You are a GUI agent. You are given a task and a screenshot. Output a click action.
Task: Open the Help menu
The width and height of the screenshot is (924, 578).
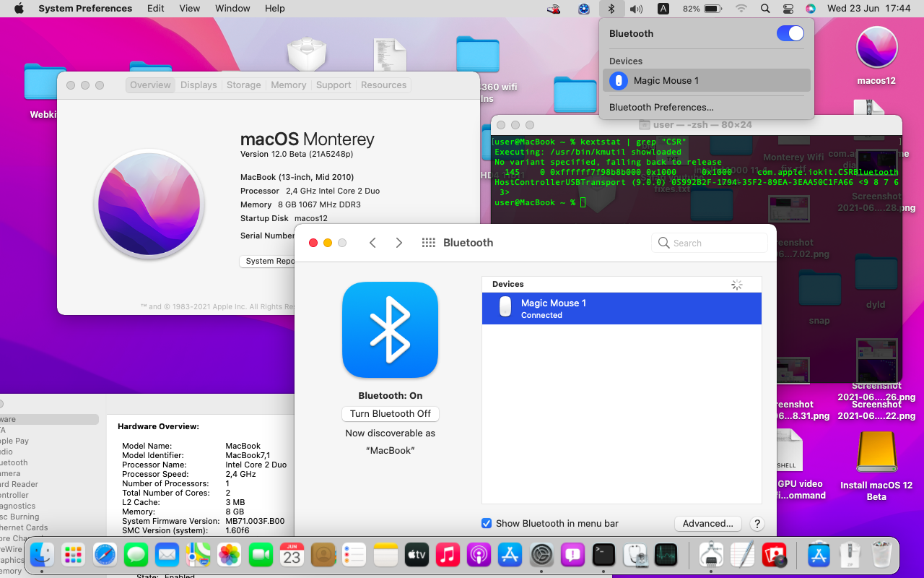275,9
